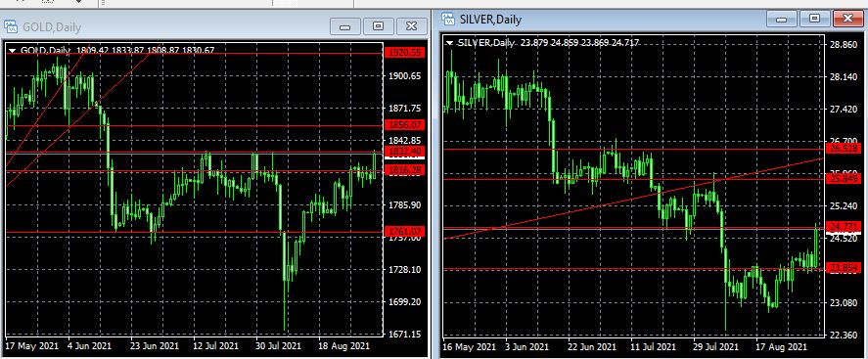Restore the SILVER,Daily chart window
868x359 pixels.
coord(814,19)
